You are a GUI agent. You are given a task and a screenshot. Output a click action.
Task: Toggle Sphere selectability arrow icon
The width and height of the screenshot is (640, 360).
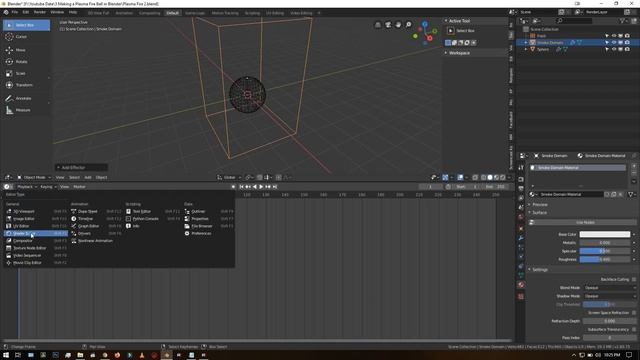(x=607, y=49)
